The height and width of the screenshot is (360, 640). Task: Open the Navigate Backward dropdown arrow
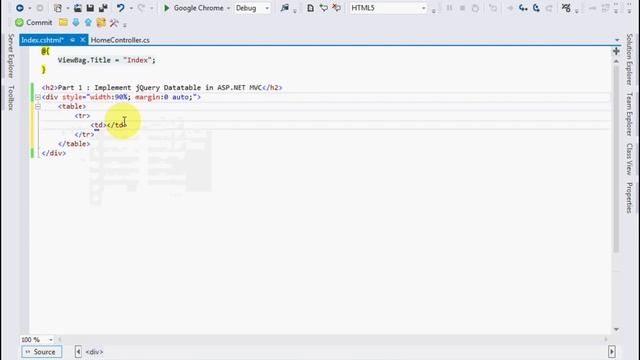tap(29, 8)
